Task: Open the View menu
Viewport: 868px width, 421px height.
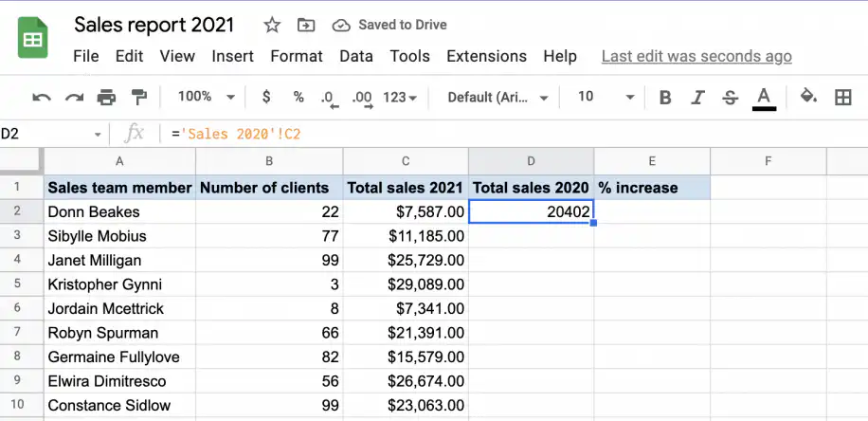Action: pyautogui.click(x=177, y=57)
